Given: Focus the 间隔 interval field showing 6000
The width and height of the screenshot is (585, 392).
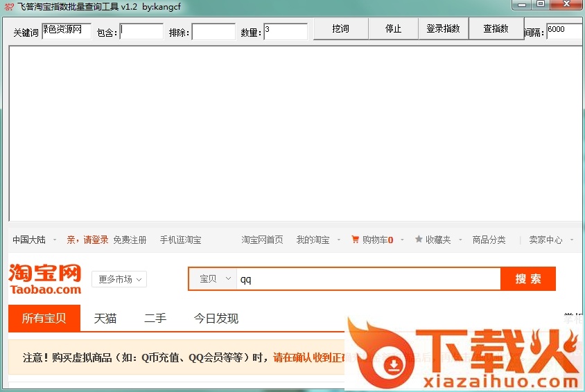Looking at the screenshot, I should (565, 31).
